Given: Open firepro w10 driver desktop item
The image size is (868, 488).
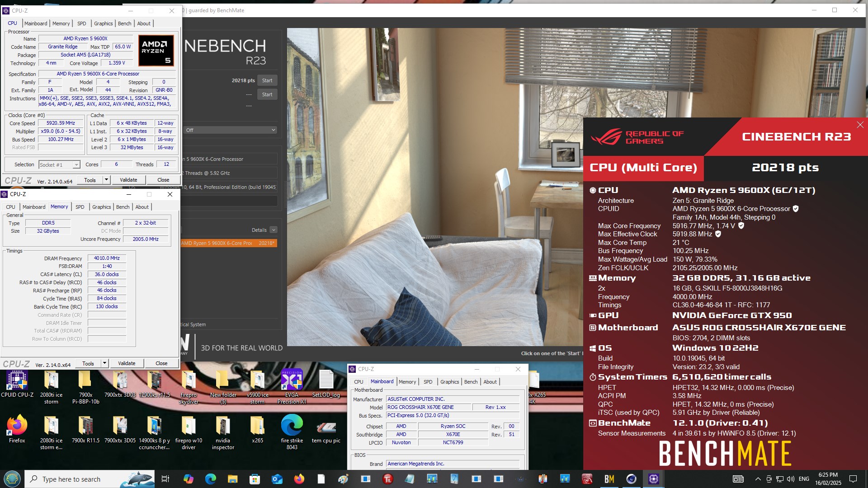Looking at the screenshot, I should pyautogui.click(x=189, y=432).
